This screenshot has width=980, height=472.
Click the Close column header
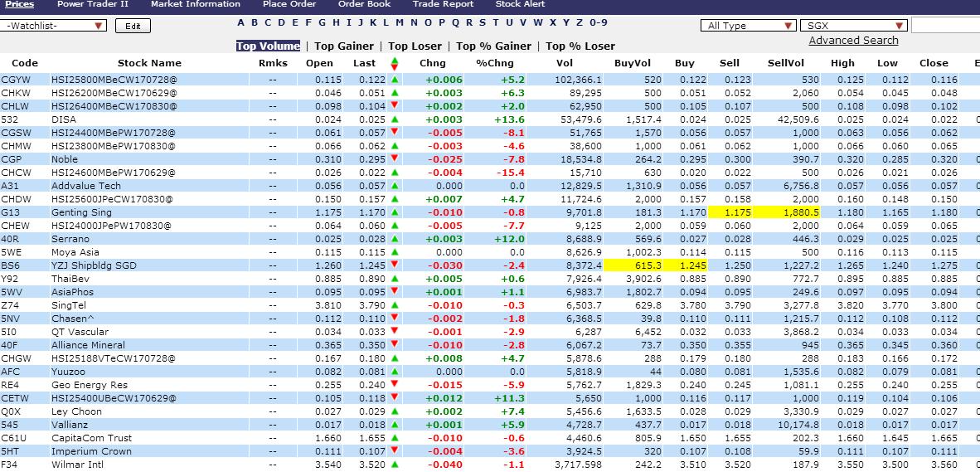(x=934, y=63)
